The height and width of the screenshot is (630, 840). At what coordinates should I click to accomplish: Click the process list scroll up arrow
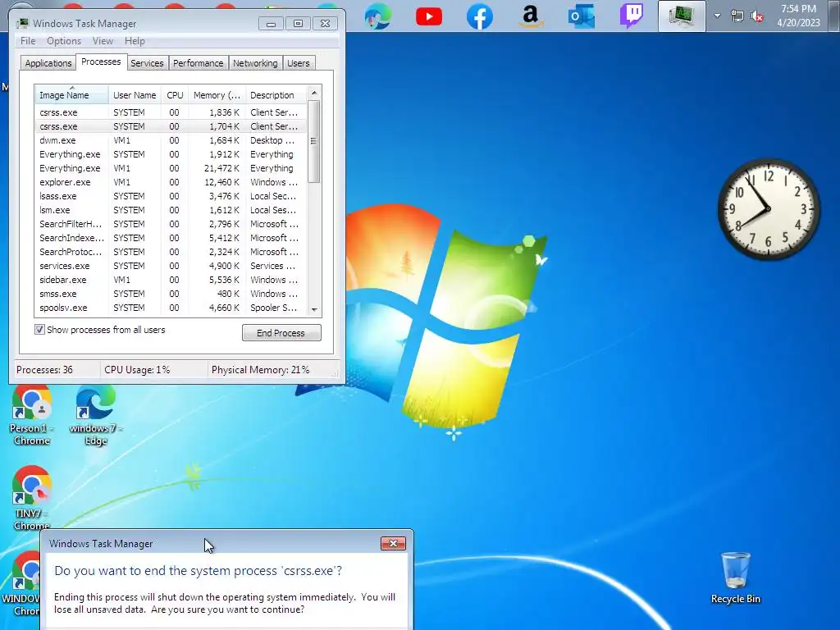(x=314, y=93)
